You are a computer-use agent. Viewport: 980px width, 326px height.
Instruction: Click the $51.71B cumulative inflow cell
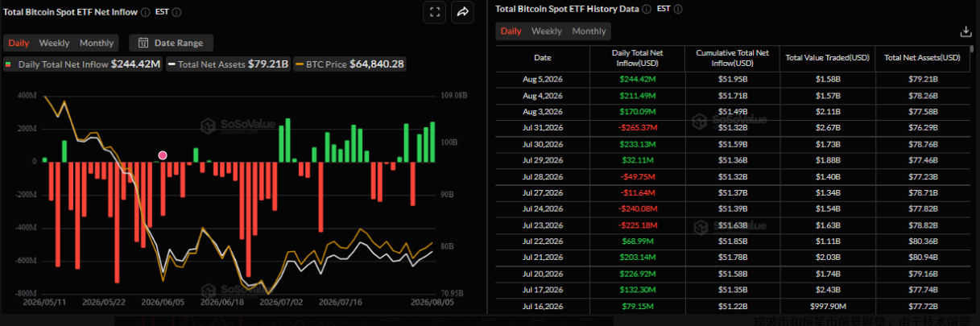point(733,95)
